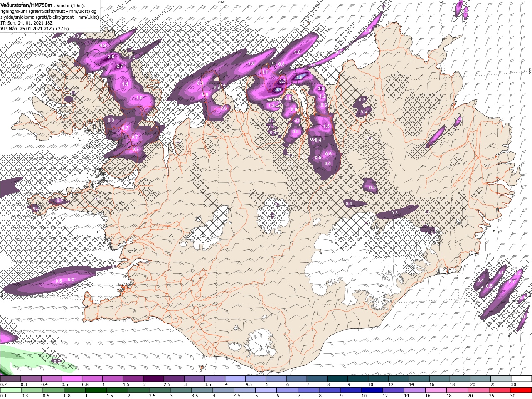Click the 2.7 precipitation value on the map
The width and height of the screenshot is (532, 399).
[x=120, y=66]
